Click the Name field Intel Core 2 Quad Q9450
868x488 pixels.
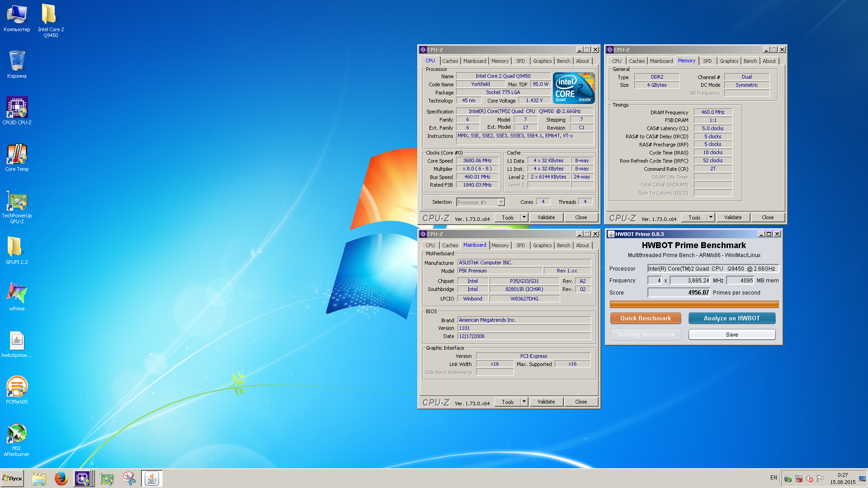click(x=503, y=76)
